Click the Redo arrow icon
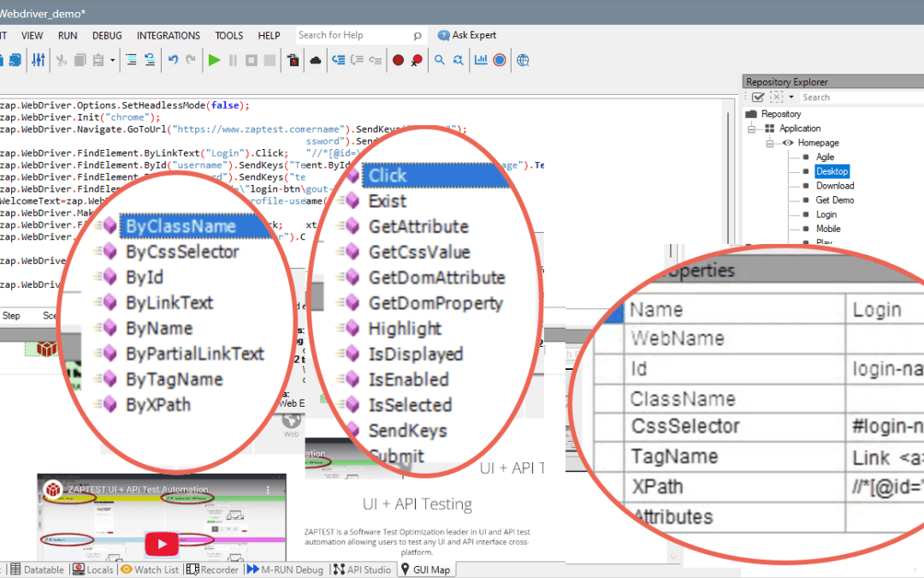The height and width of the screenshot is (578, 924). pyautogui.click(x=190, y=60)
